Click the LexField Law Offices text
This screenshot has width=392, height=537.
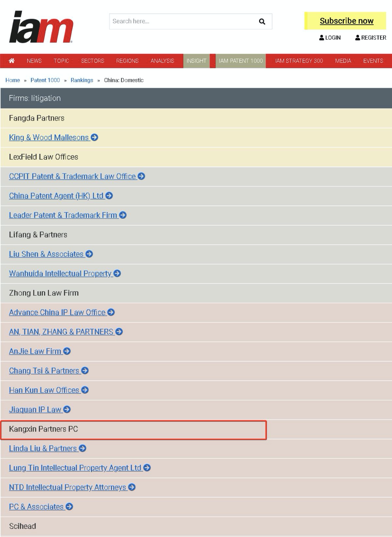tap(43, 157)
